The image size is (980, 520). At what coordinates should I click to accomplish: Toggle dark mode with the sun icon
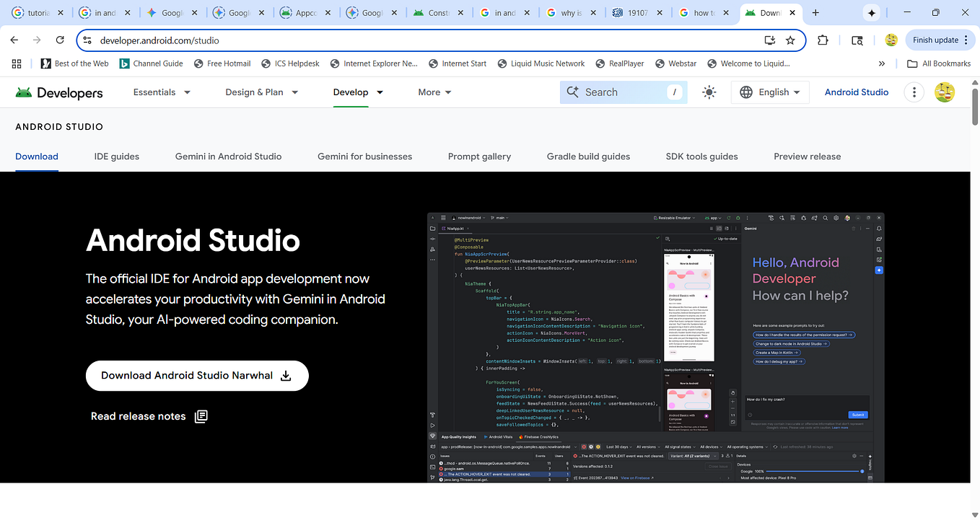709,92
